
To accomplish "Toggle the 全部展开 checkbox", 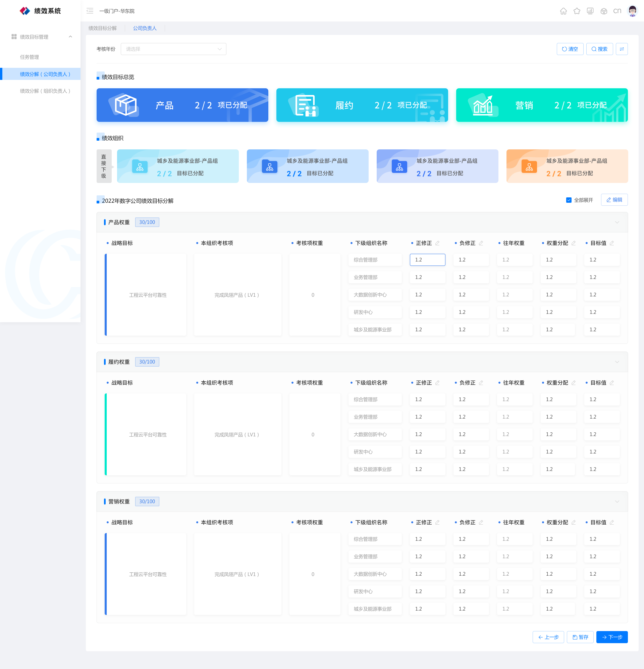I will coord(569,200).
